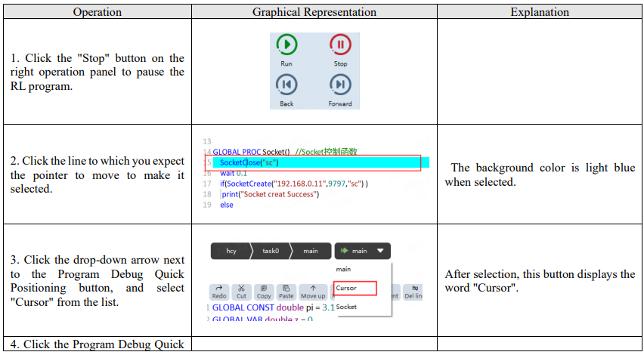Select the hcy breadcrumb segment
644x352 pixels.
tap(231, 251)
